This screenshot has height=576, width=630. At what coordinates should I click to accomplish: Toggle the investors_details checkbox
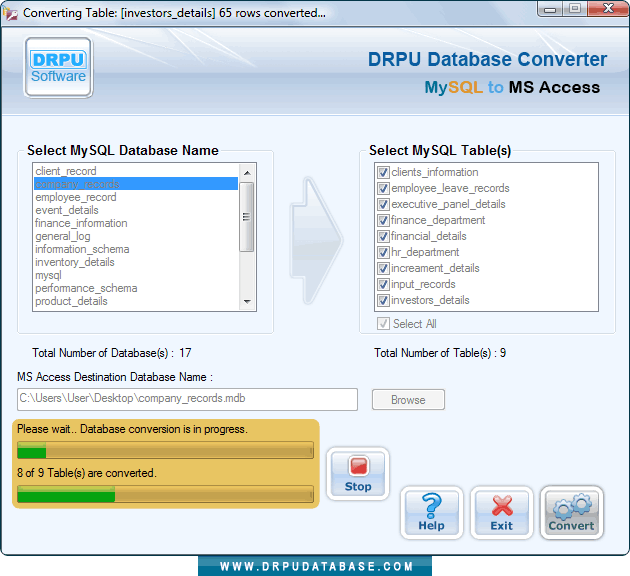[x=383, y=300]
